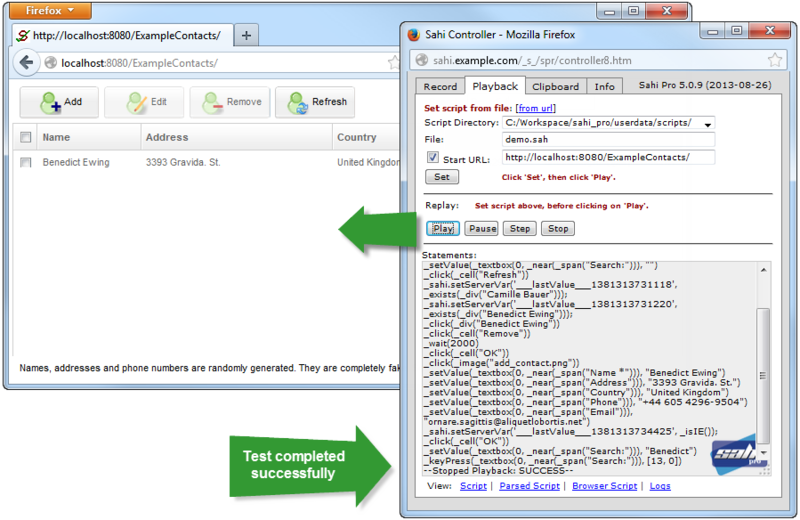Screen dimensions: 800x520
Task: Click the Sahi Controller address bar
Action: coord(597,60)
